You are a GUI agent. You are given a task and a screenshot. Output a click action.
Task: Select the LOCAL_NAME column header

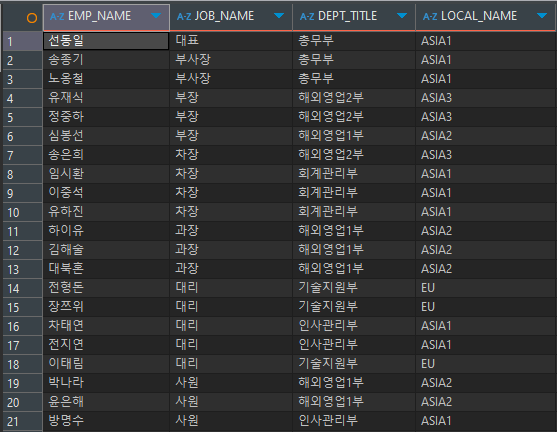tap(485, 17)
